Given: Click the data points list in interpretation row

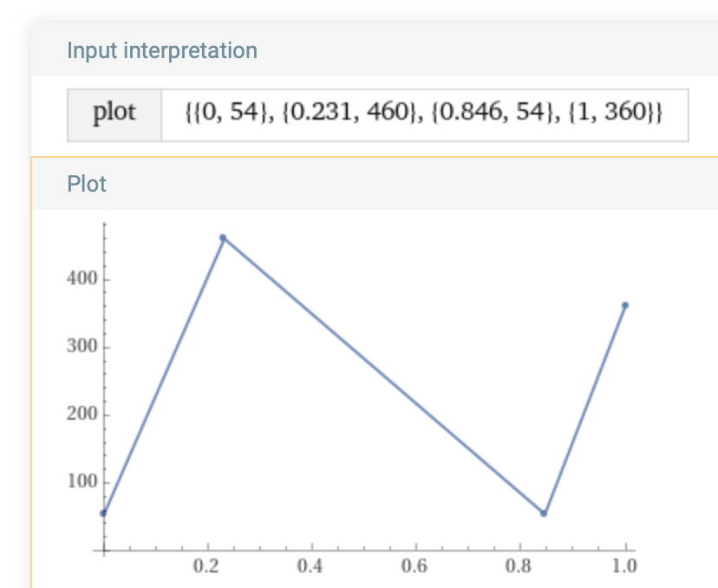Looking at the screenshot, I should pos(425,114).
